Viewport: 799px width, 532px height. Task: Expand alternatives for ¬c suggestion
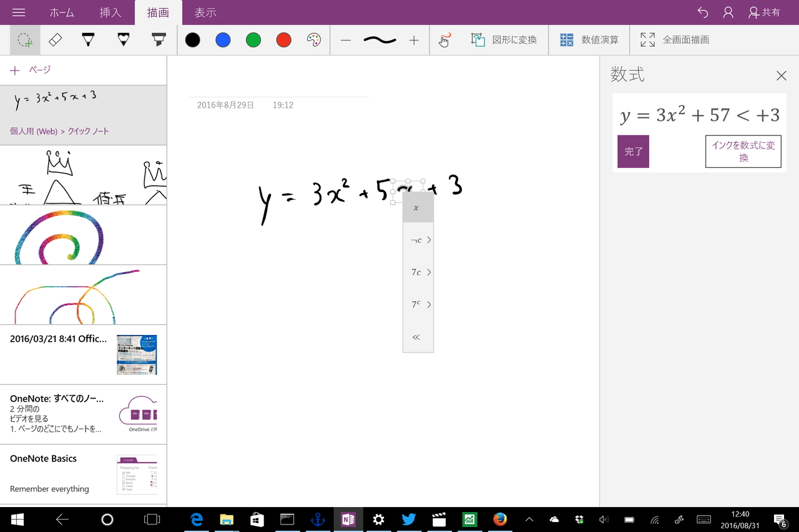(x=418, y=239)
